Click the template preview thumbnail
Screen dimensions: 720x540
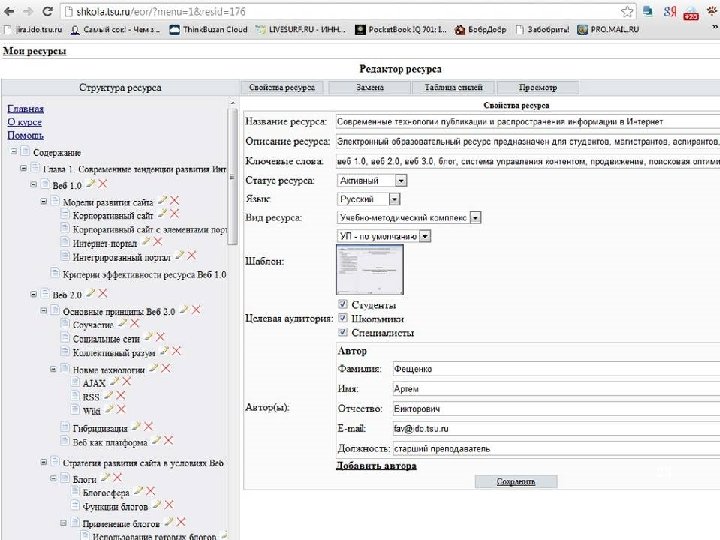point(370,269)
